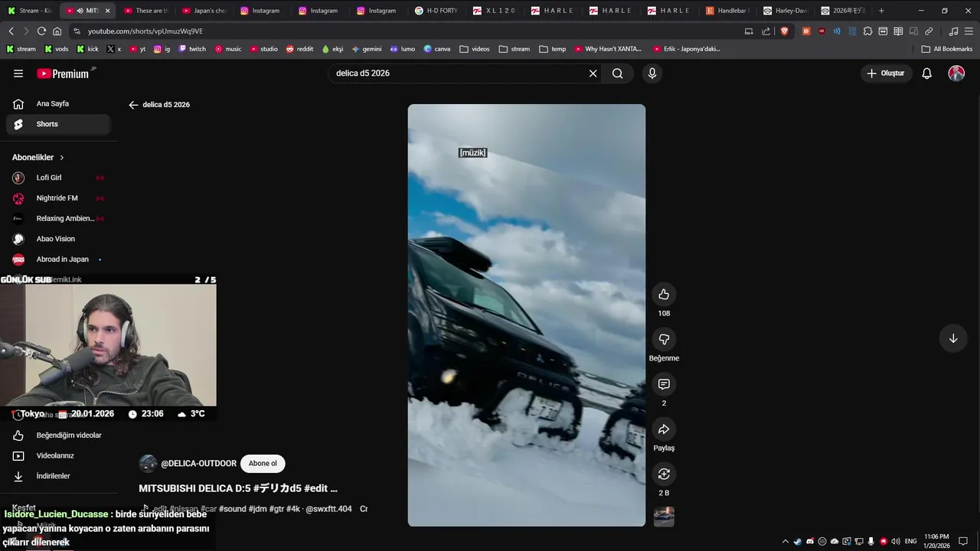Click the browser home icon

57,31
